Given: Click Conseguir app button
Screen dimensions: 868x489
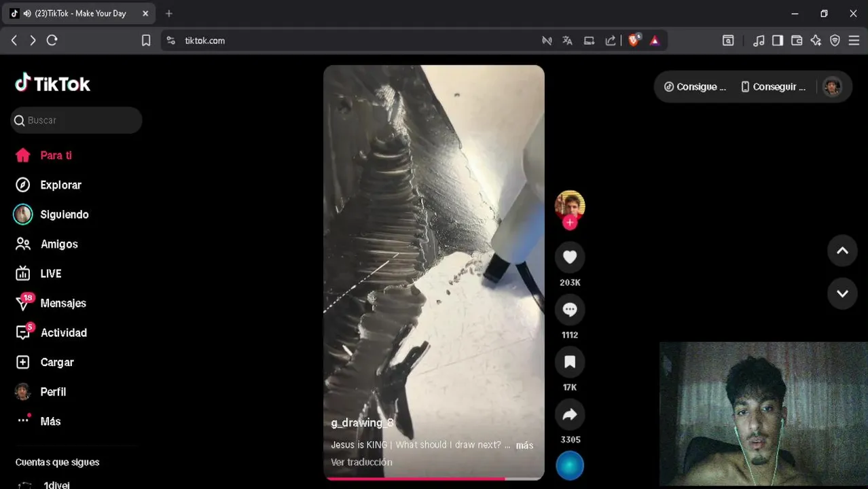Looking at the screenshot, I should [x=773, y=87].
